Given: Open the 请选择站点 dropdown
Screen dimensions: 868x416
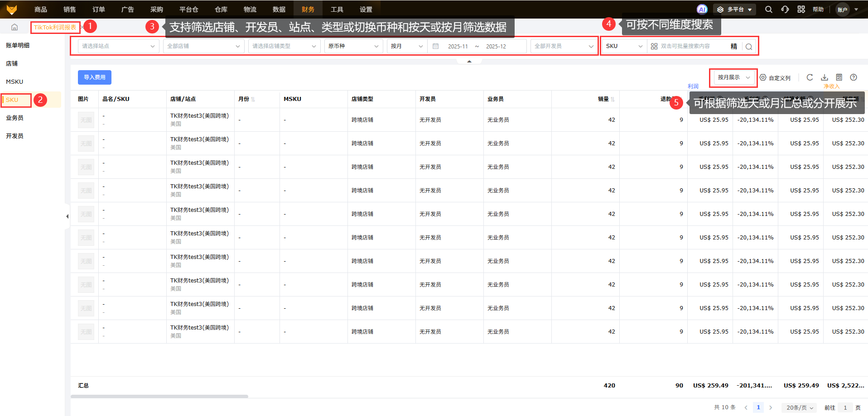Looking at the screenshot, I should coord(118,46).
